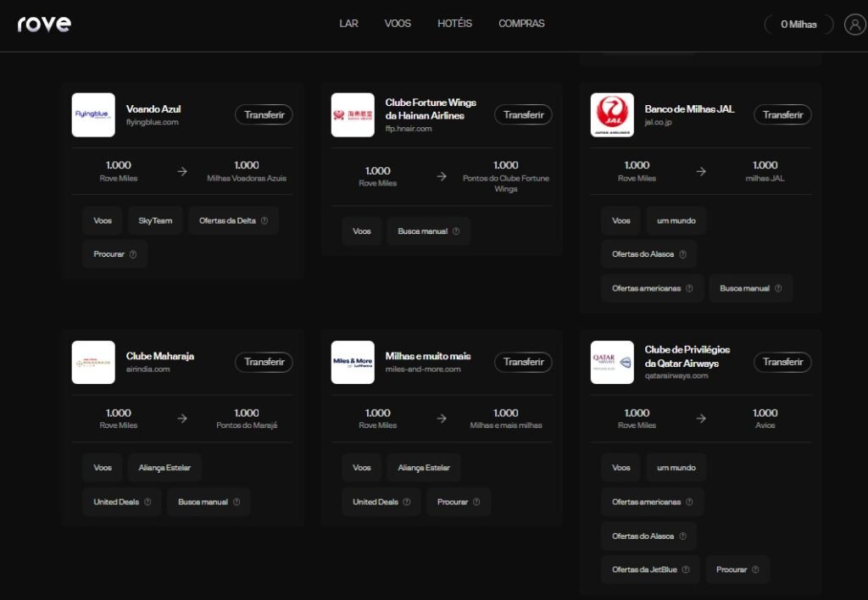868x600 pixels.
Task: Show info icon beside Ofertas da Delta
Action: (x=264, y=221)
